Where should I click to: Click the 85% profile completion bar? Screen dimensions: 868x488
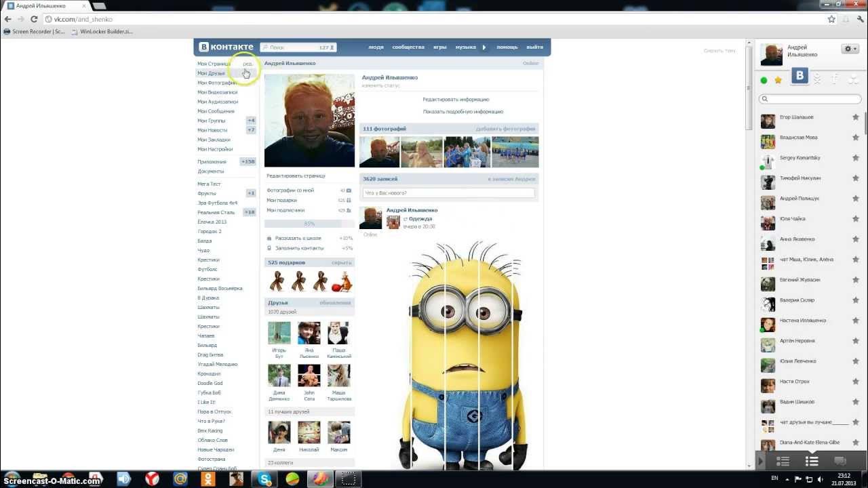(309, 224)
